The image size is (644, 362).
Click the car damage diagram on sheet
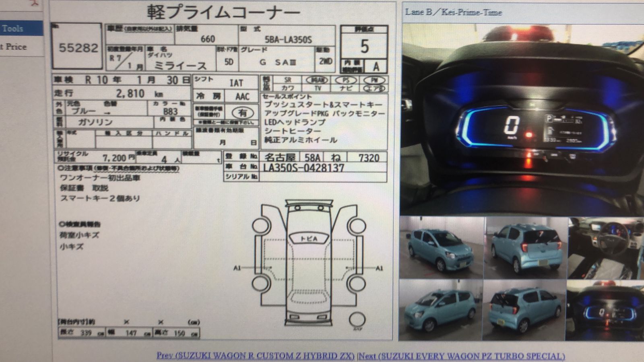309,263
